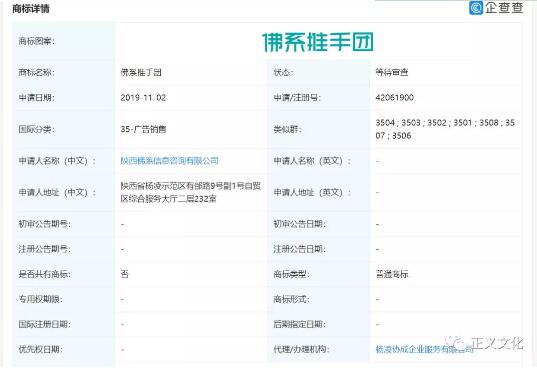Select registration number 42061900
The width and height of the screenshot is (537, 372).
395,98
